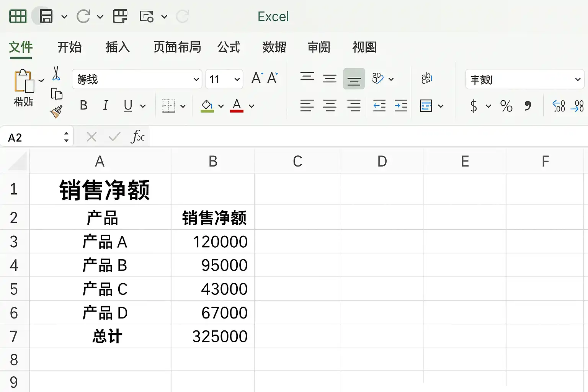Click the percent style icon

(x=506, y=106)
